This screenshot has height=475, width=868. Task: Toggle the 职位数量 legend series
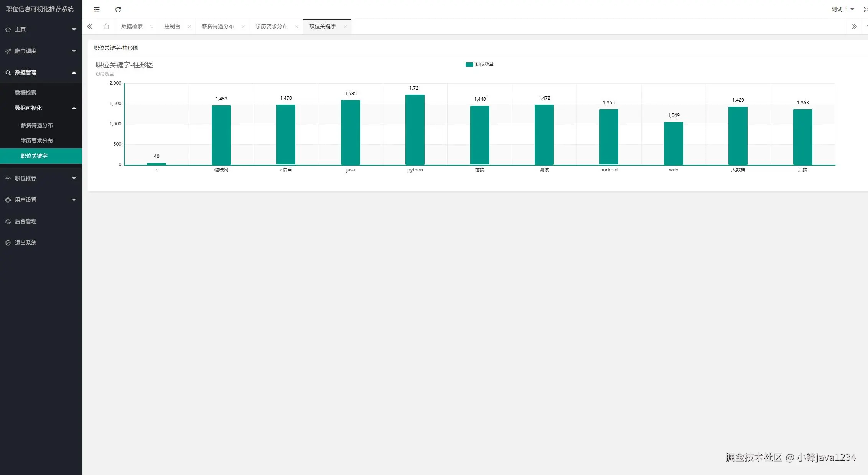click(x=479, y=64)
